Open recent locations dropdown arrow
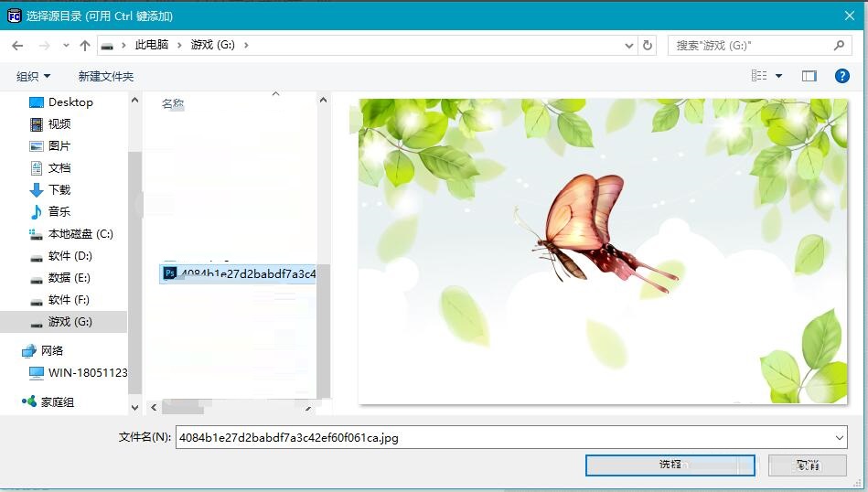 66,46
